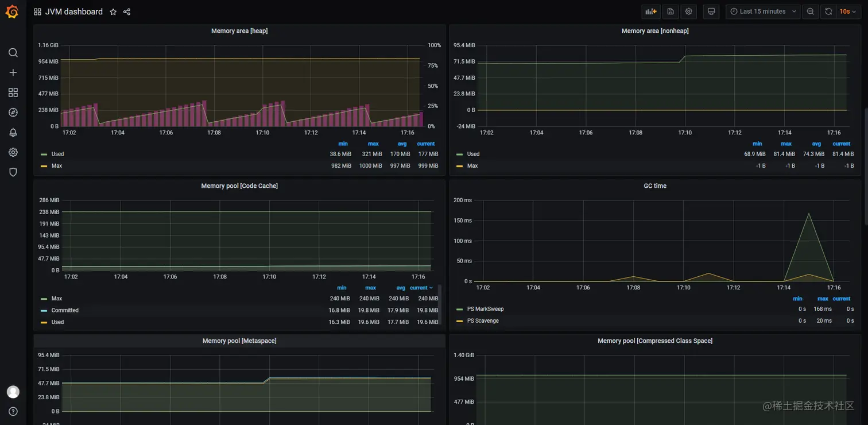Star the JVM dashboard

pyautogui.click(x=113, y=11)
